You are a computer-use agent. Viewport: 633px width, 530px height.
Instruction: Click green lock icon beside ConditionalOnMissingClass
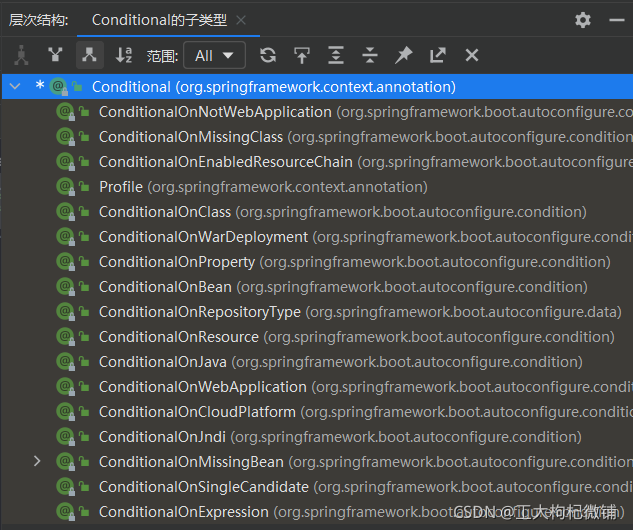(84, 136)
